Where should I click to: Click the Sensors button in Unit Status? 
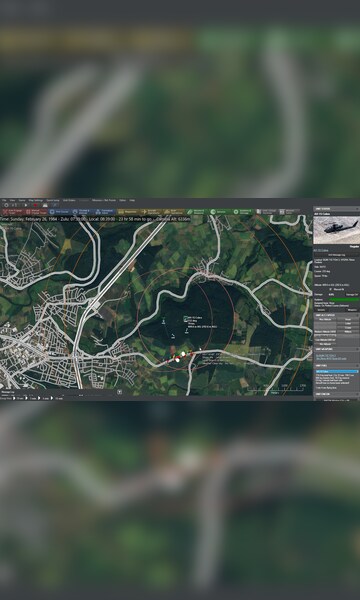click(x=321, y=310)
